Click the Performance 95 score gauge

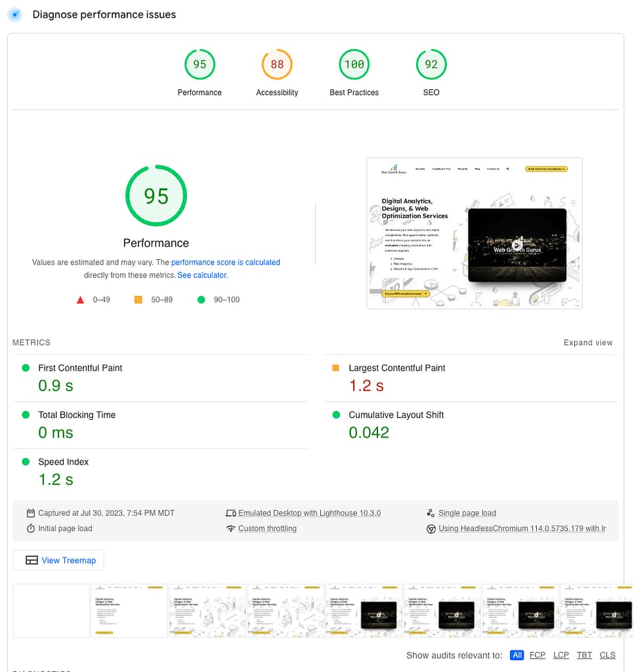(x=156, y=195)
